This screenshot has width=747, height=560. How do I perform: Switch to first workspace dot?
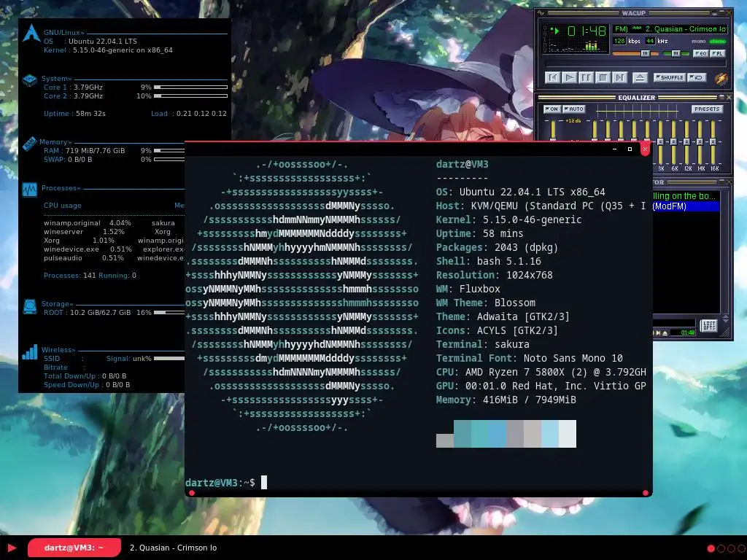coord(711,548)
